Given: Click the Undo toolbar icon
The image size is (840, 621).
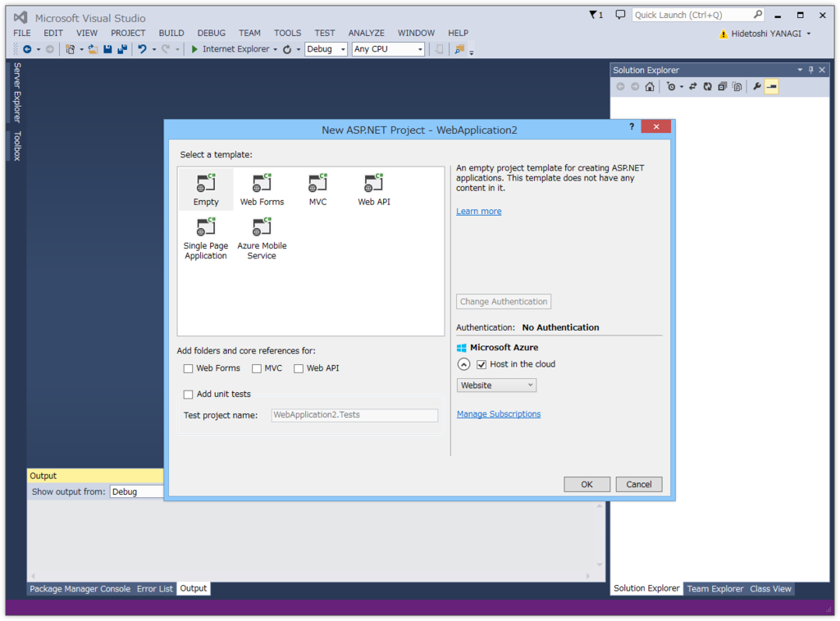Looking at the screenshot, I should click(x=142, y=49).
